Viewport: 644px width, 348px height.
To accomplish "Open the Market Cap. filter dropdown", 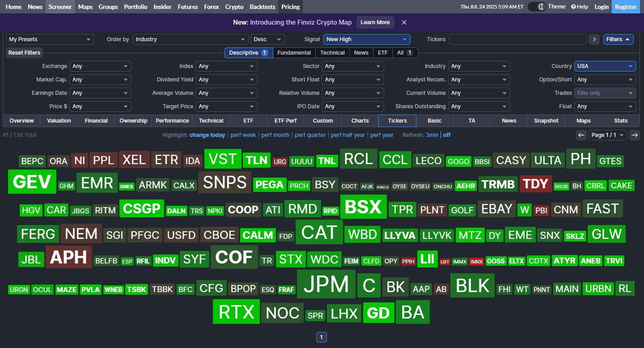I will click(x=101, y=80).
